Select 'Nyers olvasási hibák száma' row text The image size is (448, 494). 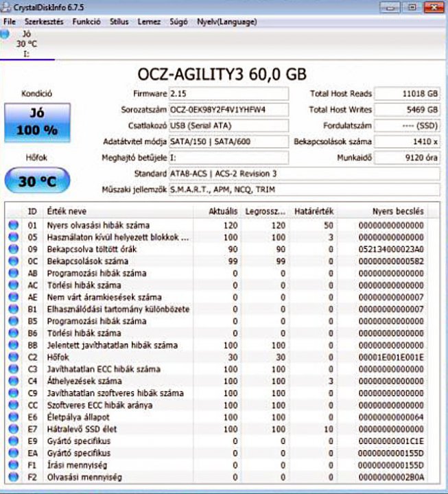point(98,225)
